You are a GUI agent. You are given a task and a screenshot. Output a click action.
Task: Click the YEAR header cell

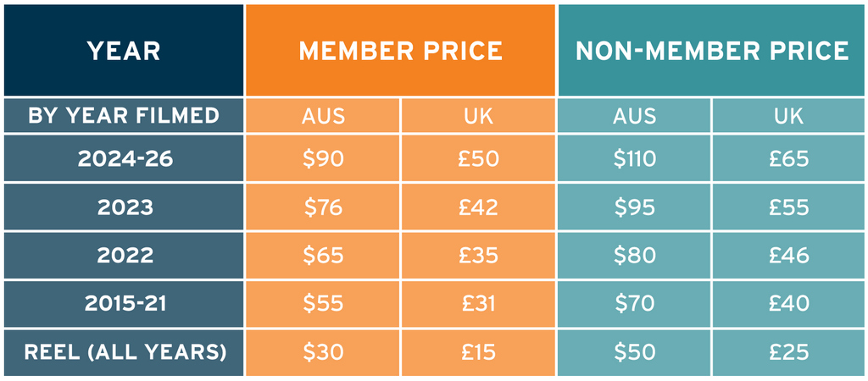[x=124, y=50]
